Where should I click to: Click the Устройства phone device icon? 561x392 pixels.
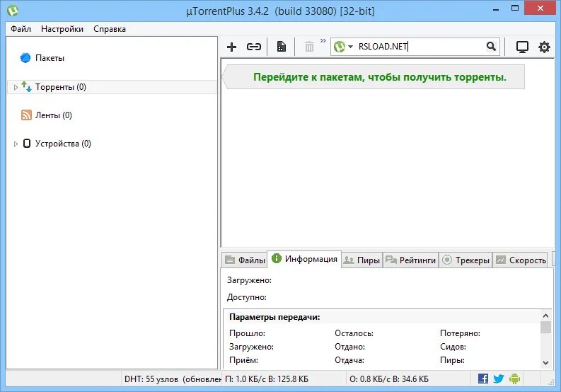coord(27,143)
